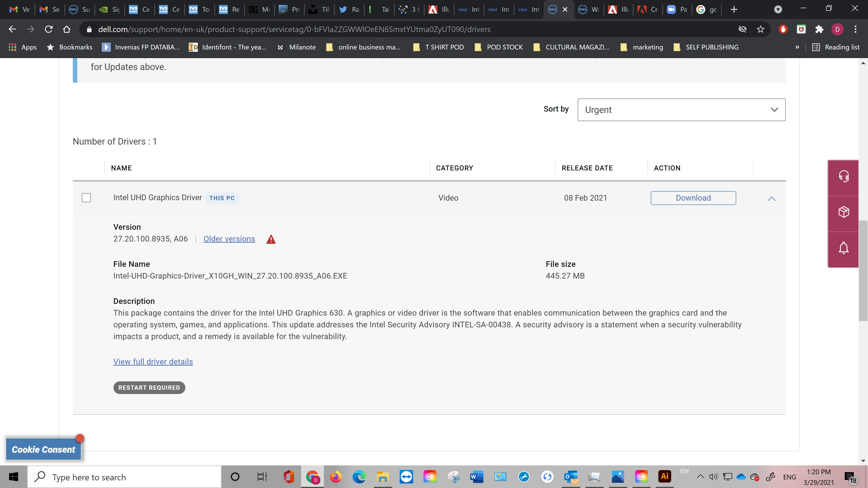This screenshot has width=868, height=488.
Task: Click the Windows taskbar search box
Action: [125, 477]
